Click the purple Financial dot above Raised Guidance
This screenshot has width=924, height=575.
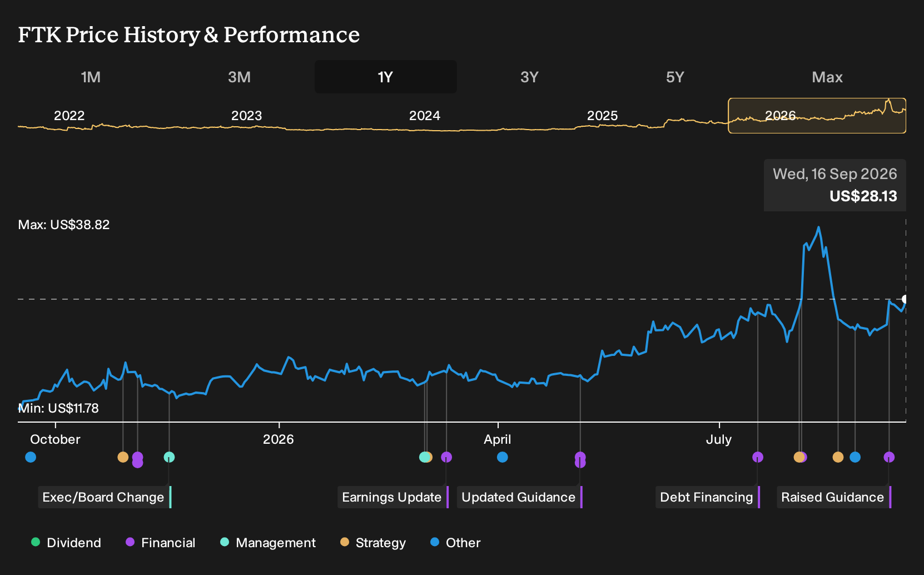889,457
